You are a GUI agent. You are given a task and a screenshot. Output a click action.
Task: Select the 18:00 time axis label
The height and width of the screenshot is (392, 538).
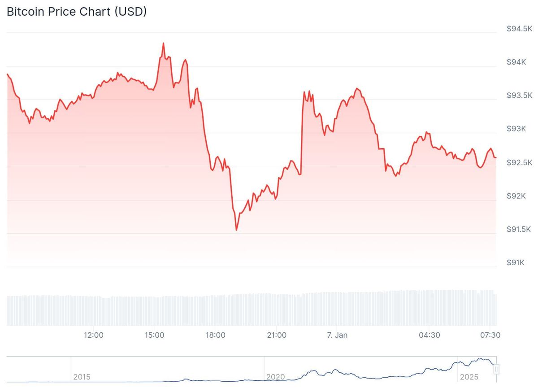click(x=215, y=335)
